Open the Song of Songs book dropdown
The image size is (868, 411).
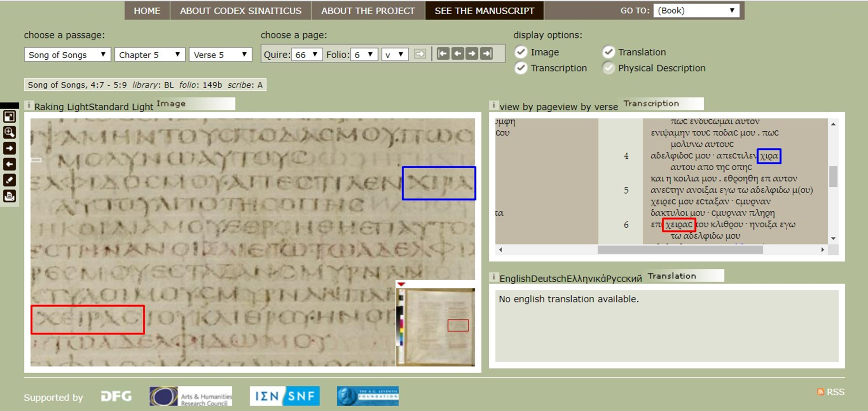67,55
